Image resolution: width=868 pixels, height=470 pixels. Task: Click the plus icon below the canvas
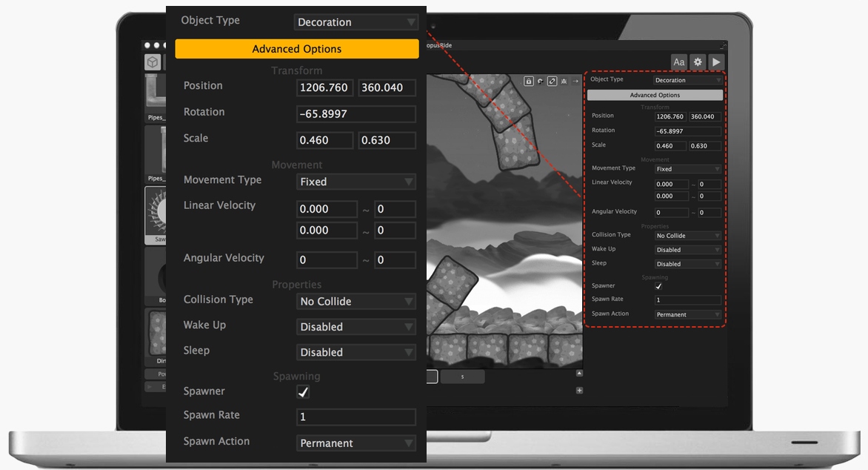click(579, 391)
